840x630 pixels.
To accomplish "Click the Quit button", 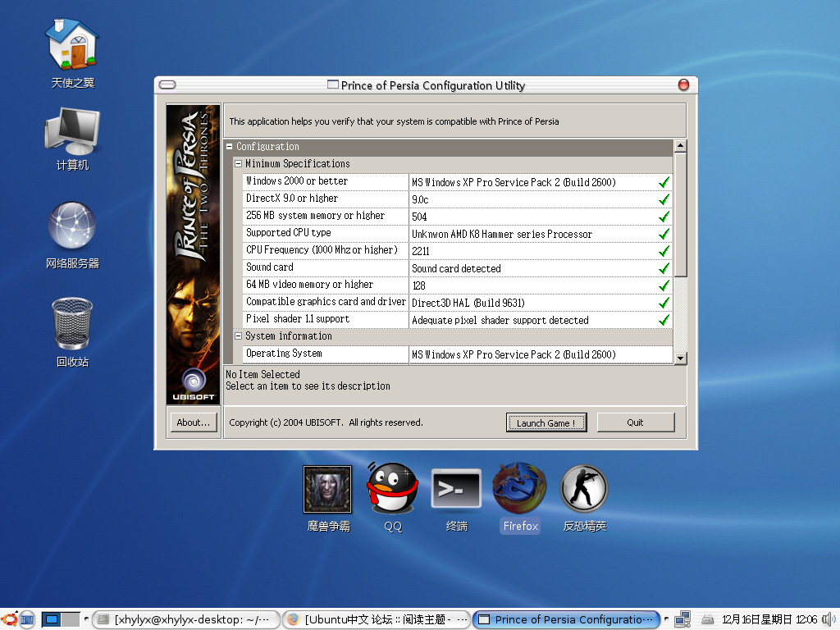I will point(636,422).
